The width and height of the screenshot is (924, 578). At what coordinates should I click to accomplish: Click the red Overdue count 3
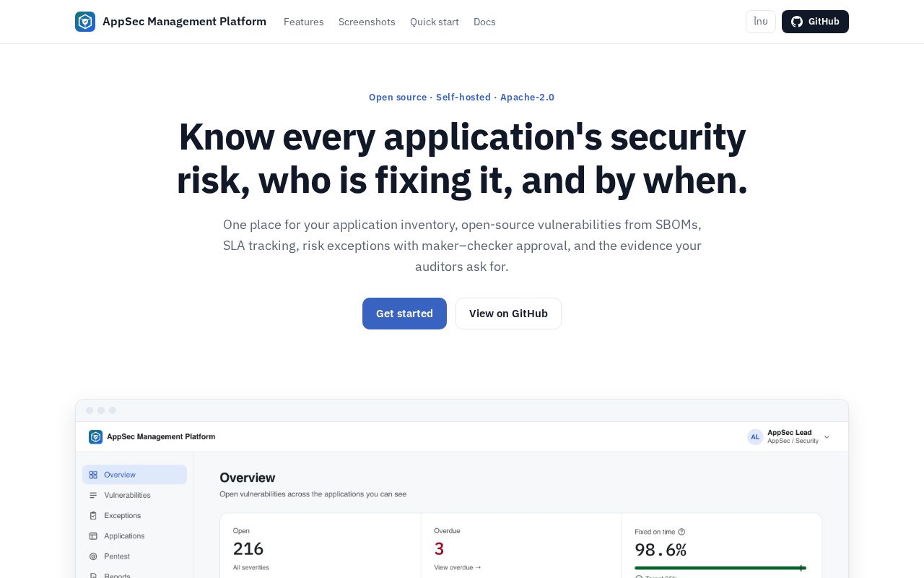click(x=439, y=549)
